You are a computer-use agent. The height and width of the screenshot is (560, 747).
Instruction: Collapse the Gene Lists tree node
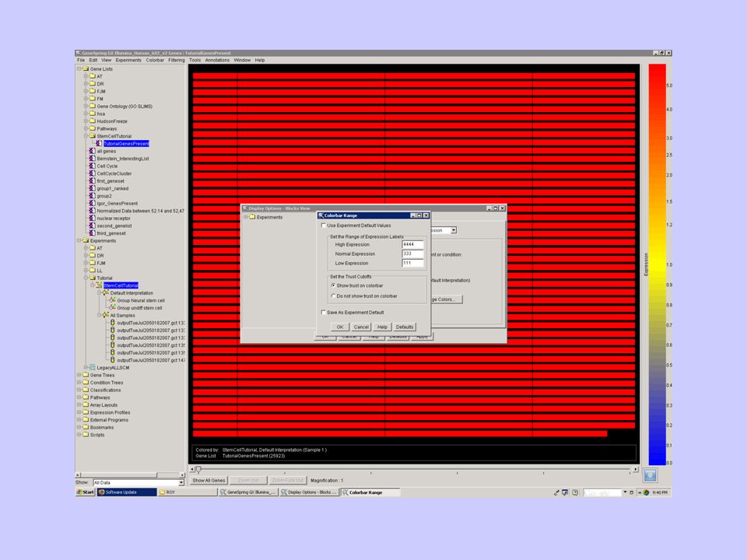pos(79,68)
